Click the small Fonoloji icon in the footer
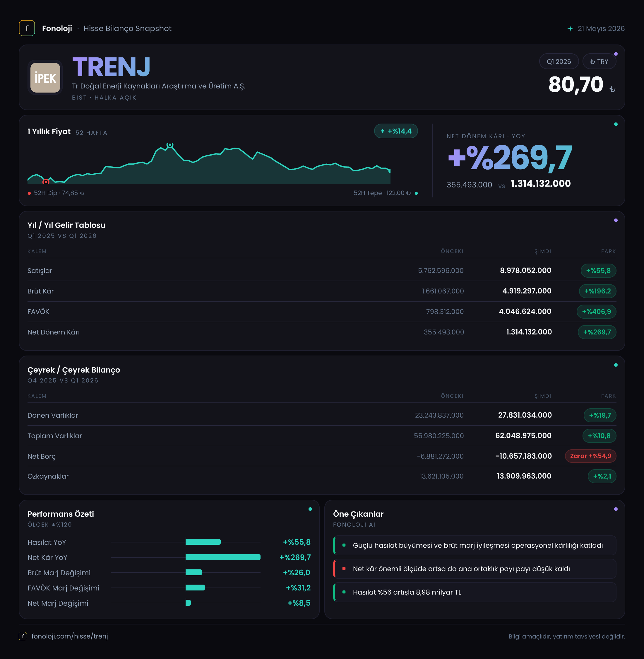The image size is (644, 659). [23, 636]
